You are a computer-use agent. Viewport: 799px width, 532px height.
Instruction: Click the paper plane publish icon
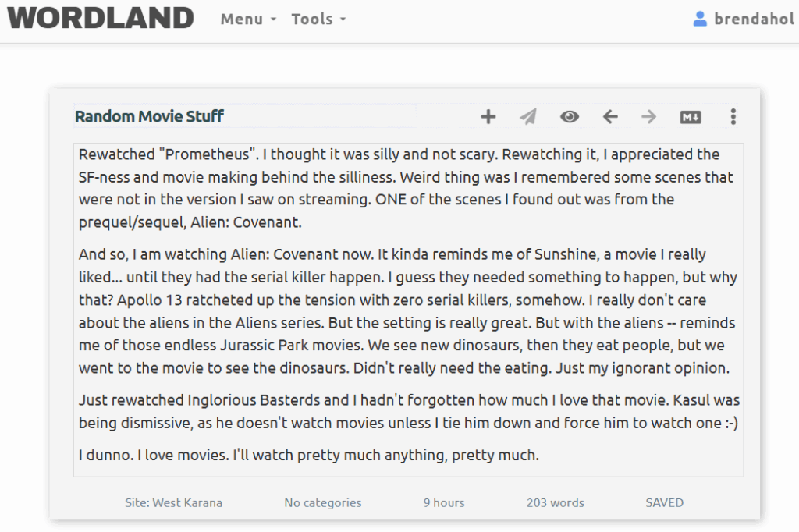point(528,117)
